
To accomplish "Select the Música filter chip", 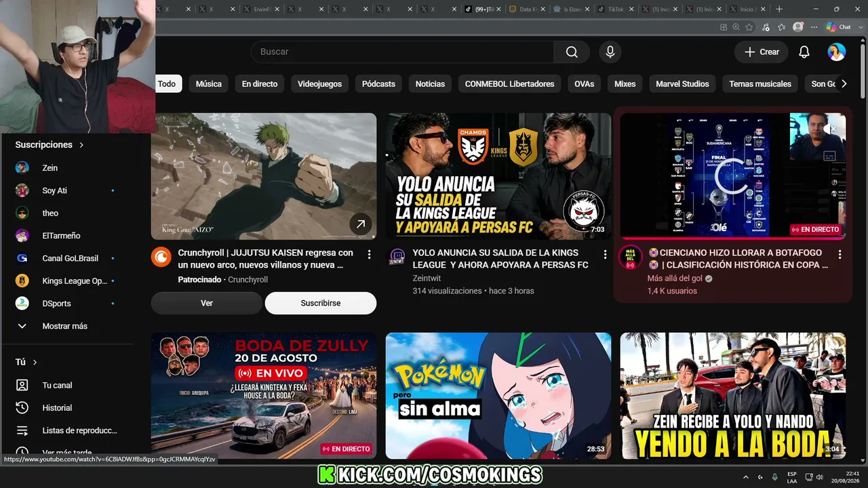I will tap(209, 84).
